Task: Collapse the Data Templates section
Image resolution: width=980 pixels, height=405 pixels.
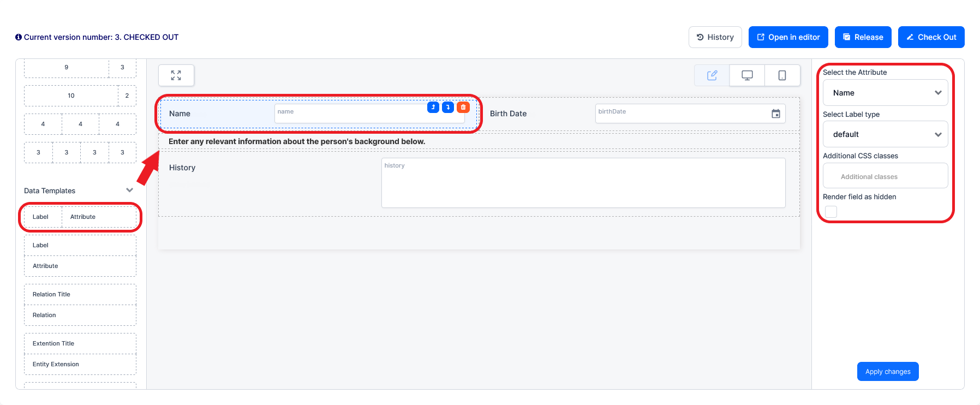Action: [129, 190]
